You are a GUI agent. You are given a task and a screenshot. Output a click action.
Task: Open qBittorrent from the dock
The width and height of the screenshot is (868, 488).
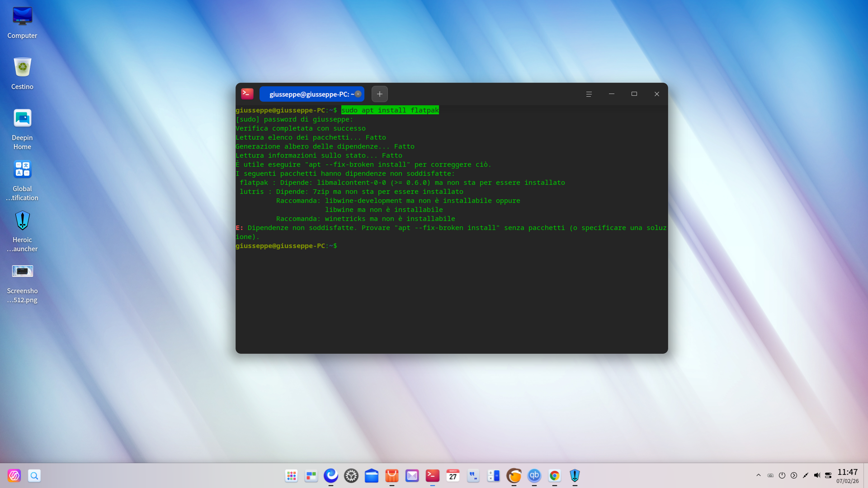tap(534, 476)
